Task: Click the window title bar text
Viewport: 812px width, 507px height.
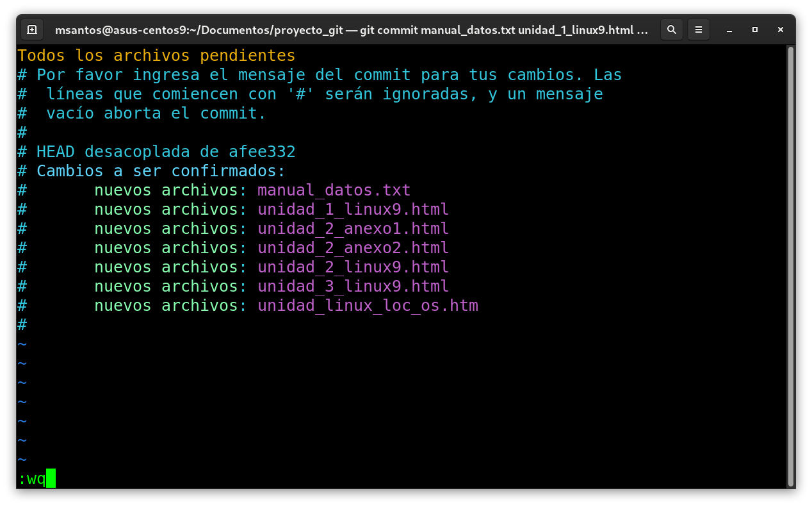Action: click(351, 29)
